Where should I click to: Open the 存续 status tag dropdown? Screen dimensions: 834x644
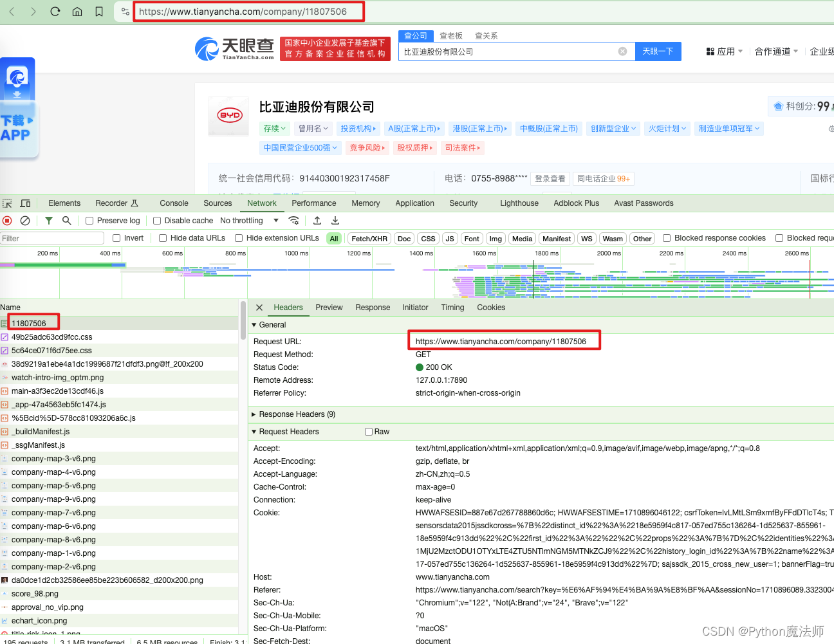pos(275,129)
